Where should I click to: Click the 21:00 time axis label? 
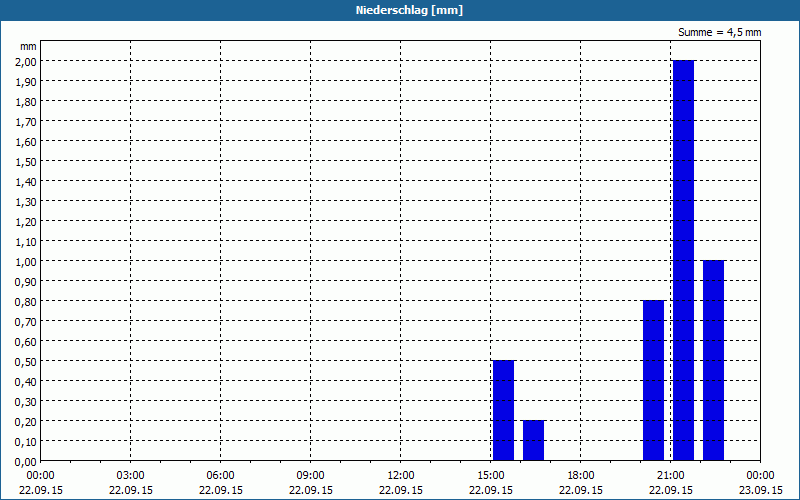[x=670, y=476]
